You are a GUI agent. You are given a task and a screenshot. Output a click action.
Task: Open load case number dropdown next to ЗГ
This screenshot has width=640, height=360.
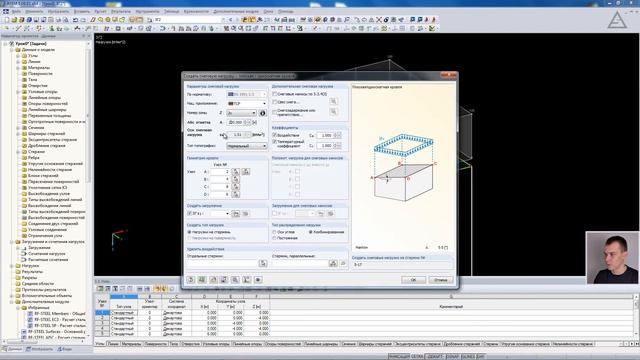tap(220, 213)
